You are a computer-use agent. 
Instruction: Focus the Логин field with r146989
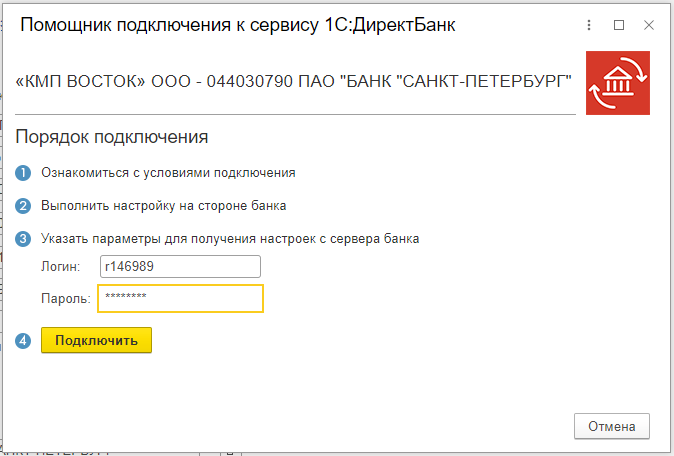[180, 267]
